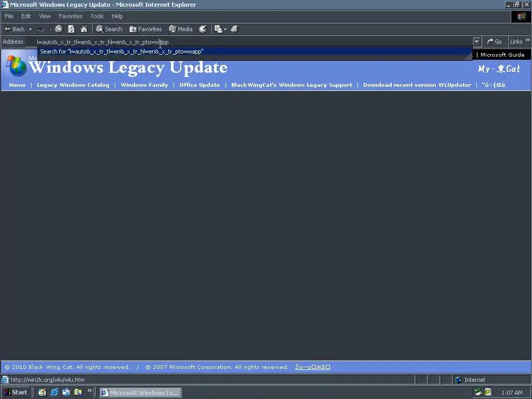
Task: Open the Forward history dropdown arrow
Action: tap(50, 30)
